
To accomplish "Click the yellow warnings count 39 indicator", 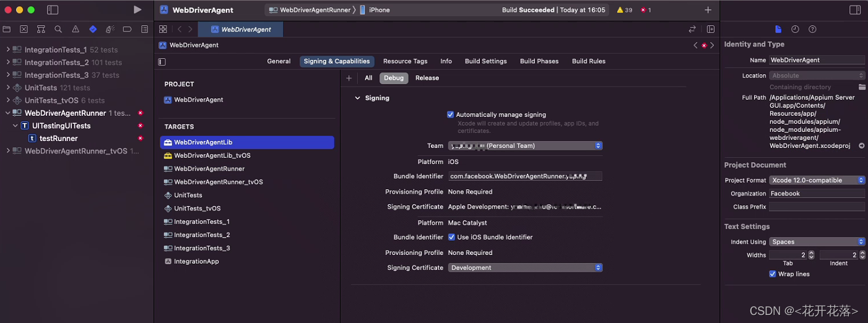I will click(x=624, y=10).
